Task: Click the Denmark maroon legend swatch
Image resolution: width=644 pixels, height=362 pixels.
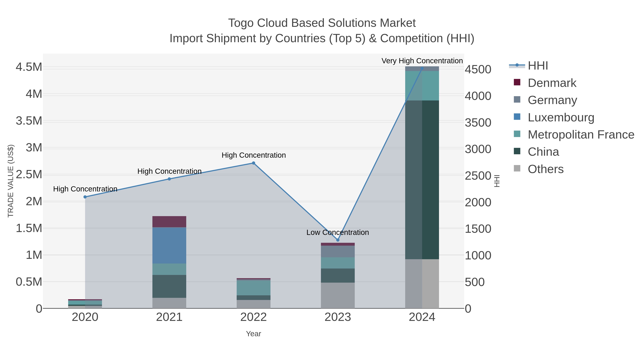Action: [517, 82]
